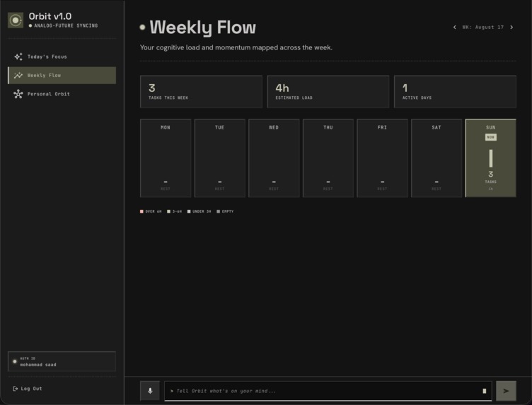Select the FRI day column
532x405 pixels.
(x=382, y=158)
